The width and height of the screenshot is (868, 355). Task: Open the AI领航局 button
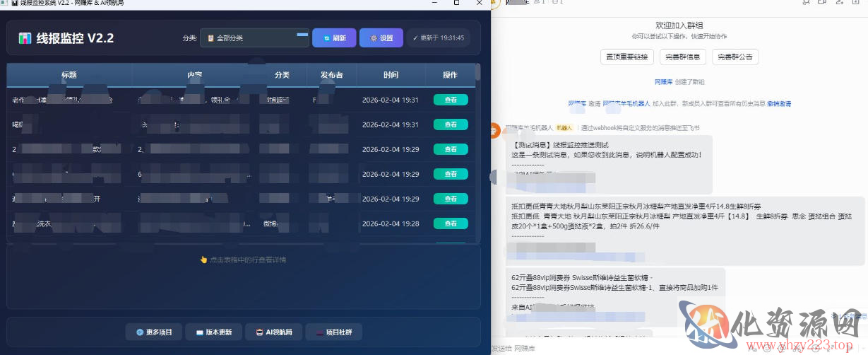(274, 332)
